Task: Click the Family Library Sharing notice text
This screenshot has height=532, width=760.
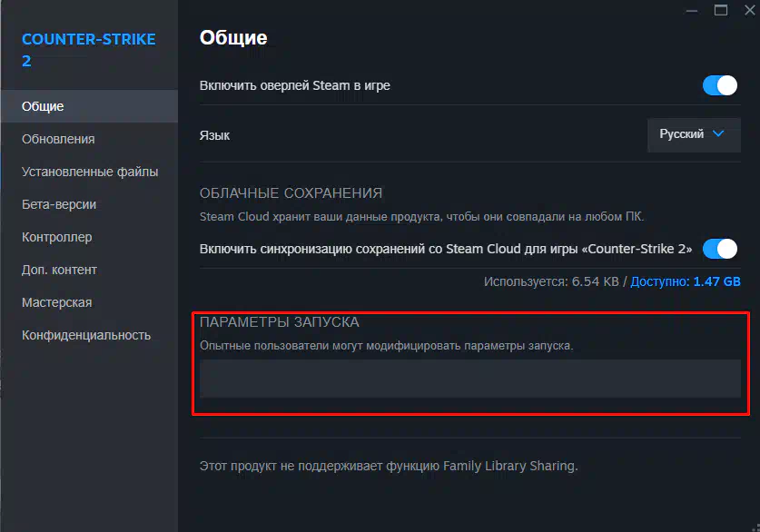Action: 389,466
